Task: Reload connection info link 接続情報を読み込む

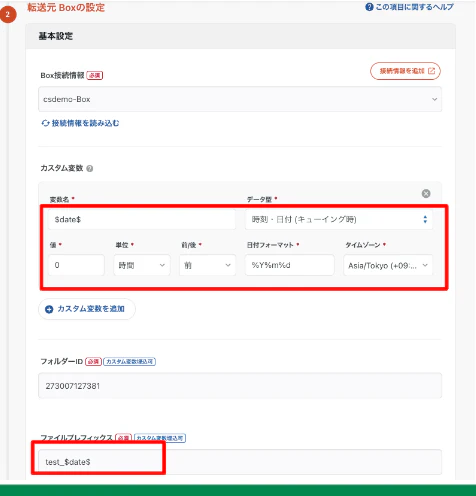Action: click(x=80, y=123)
